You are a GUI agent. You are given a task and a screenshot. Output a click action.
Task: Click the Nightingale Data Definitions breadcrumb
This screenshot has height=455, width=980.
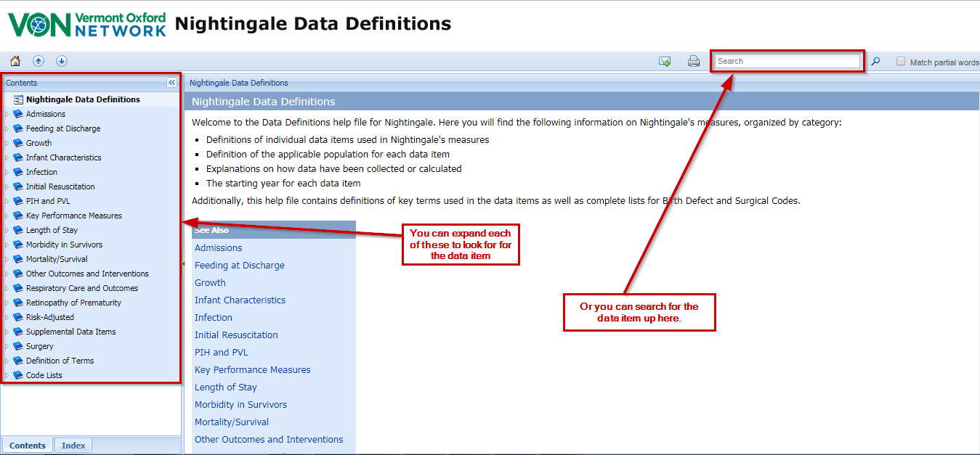click(239, 83)
